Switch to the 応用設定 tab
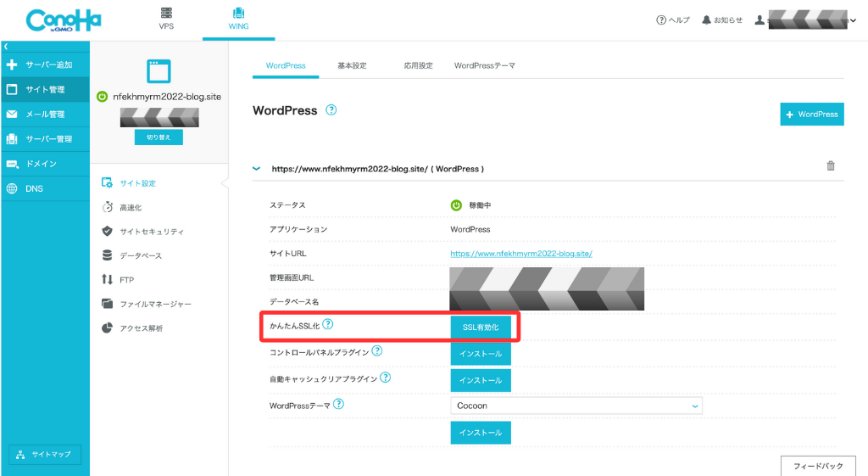Screen dimensions: 868x476 [x=419, y=65]
